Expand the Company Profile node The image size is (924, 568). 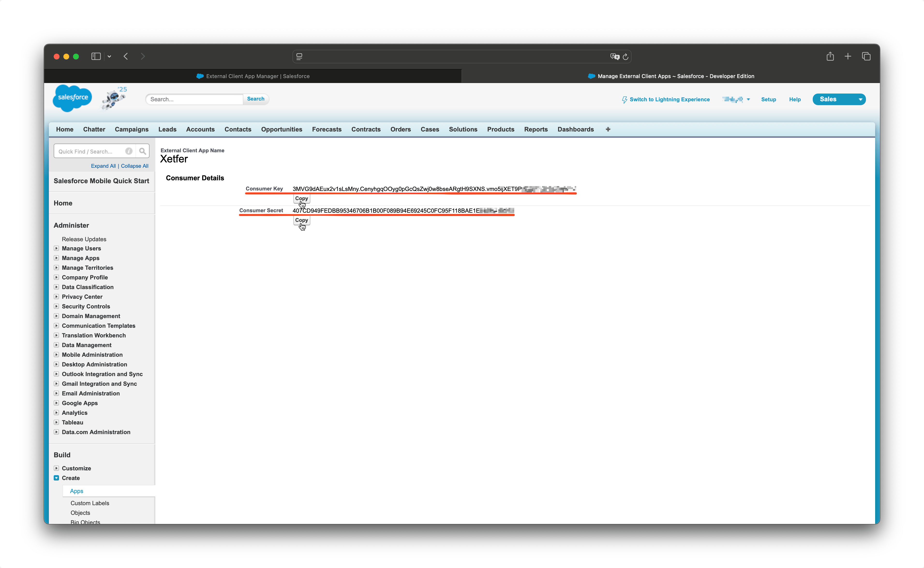[x=56, y=277]
